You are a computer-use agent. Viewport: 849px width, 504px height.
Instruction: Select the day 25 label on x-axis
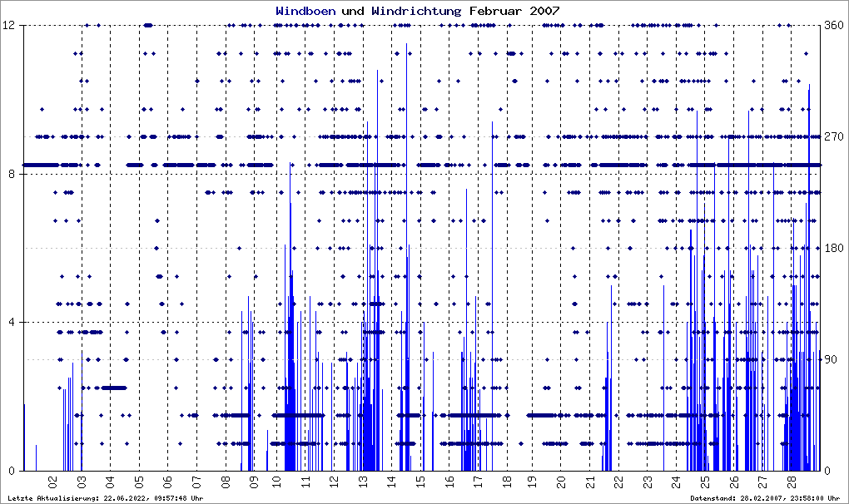(x=704, y=482)
